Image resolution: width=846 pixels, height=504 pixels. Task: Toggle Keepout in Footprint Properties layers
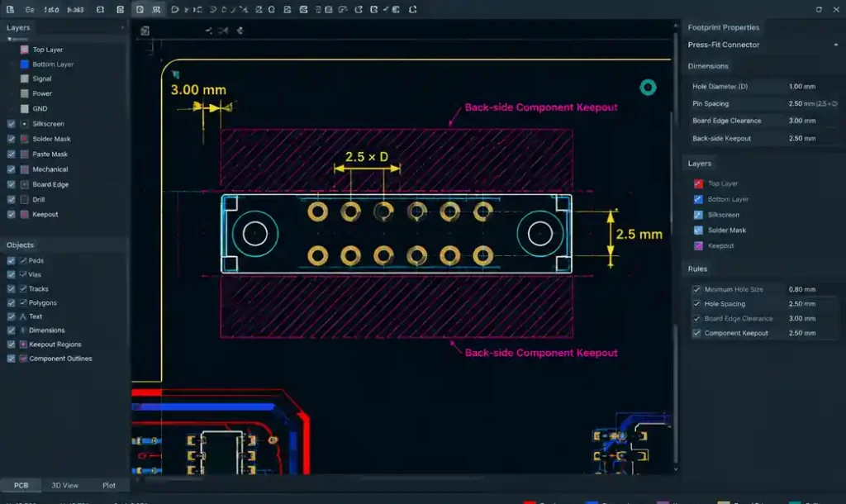coord(698,245)
